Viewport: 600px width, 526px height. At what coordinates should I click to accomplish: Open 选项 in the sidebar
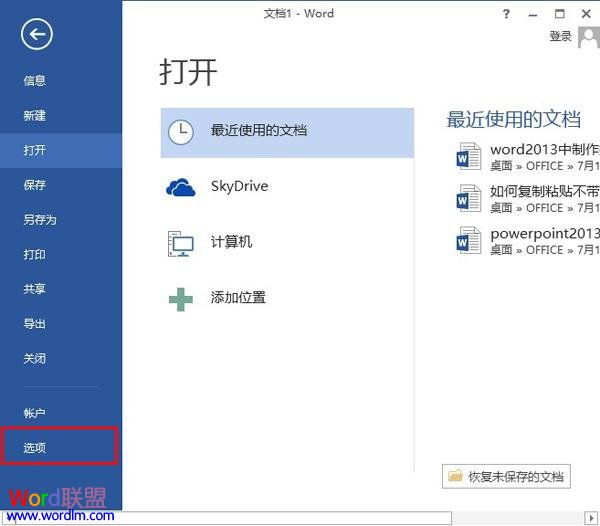click(x=35, y=448)
